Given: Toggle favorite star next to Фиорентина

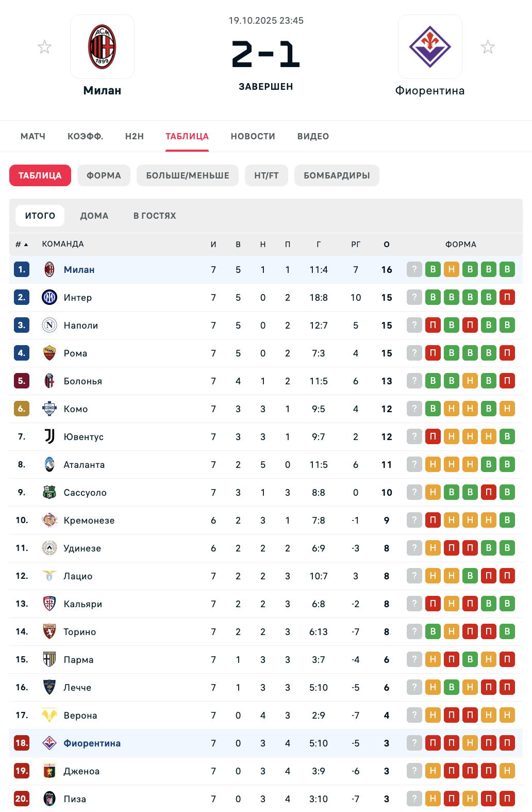Looking at the screenshot, I should point(488,47).
